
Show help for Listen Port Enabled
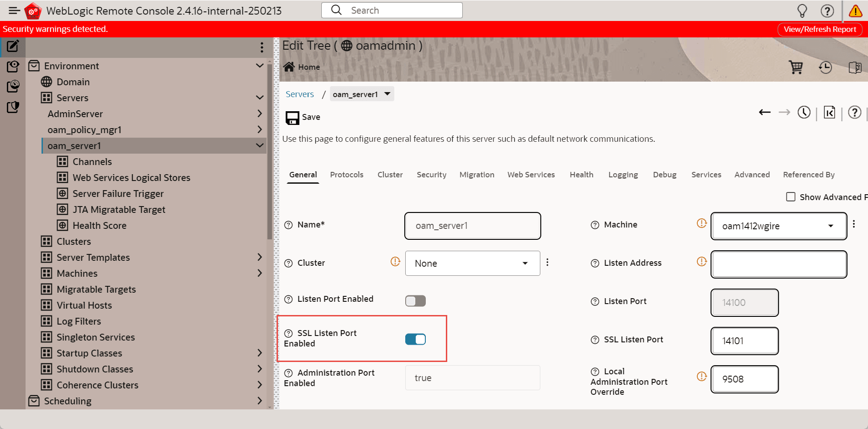click(x=288, y=299)
